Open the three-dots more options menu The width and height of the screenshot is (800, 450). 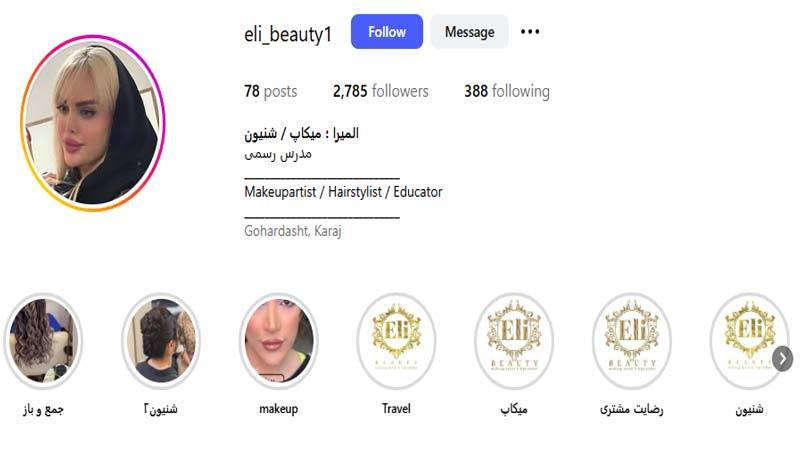[x=530, y=32]
